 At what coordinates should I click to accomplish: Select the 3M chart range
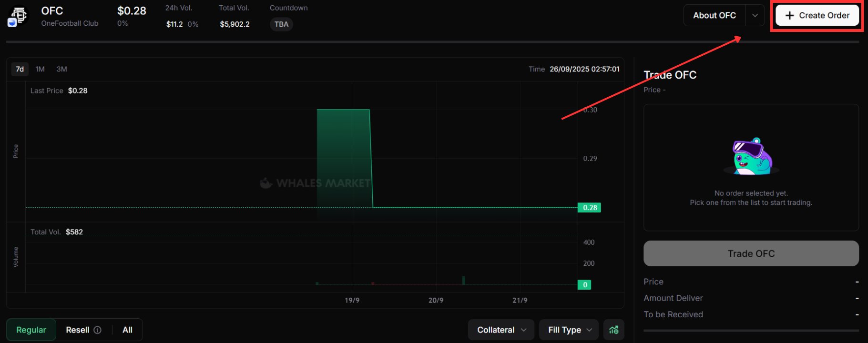(x=61, y=69)
